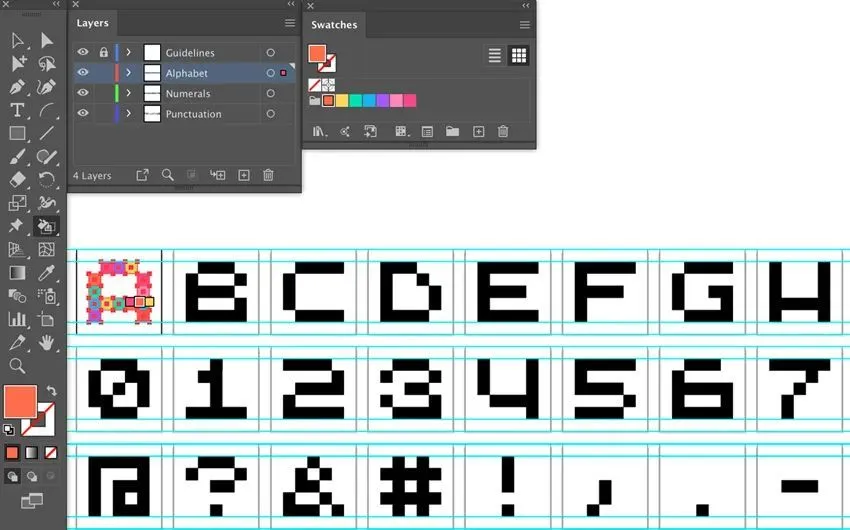This screenshot has height=530, width=850.
Task: Delete the selected swatch
Action: [x=503, y=131]
